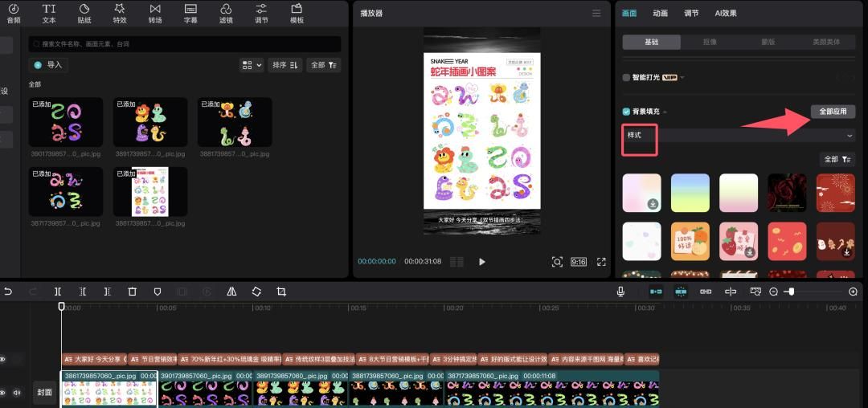
Task: Open the media view mode dropdown
Action: 252,65
